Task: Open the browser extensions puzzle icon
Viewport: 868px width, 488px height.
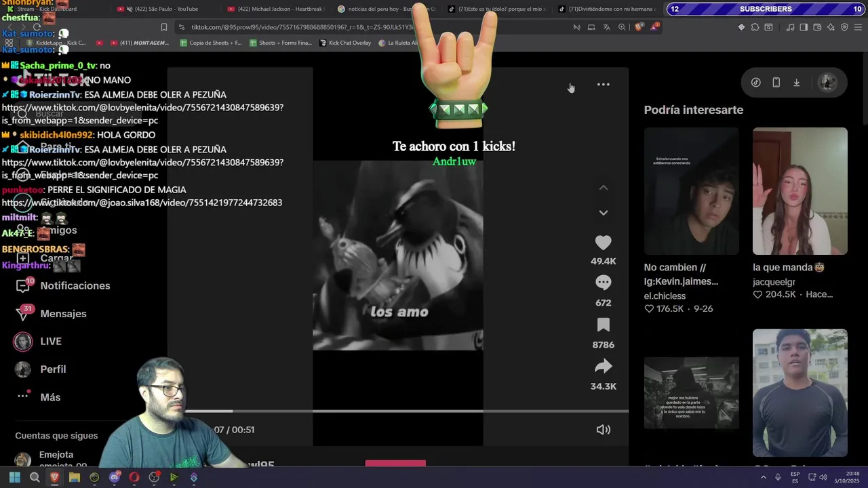Action: 755,27
